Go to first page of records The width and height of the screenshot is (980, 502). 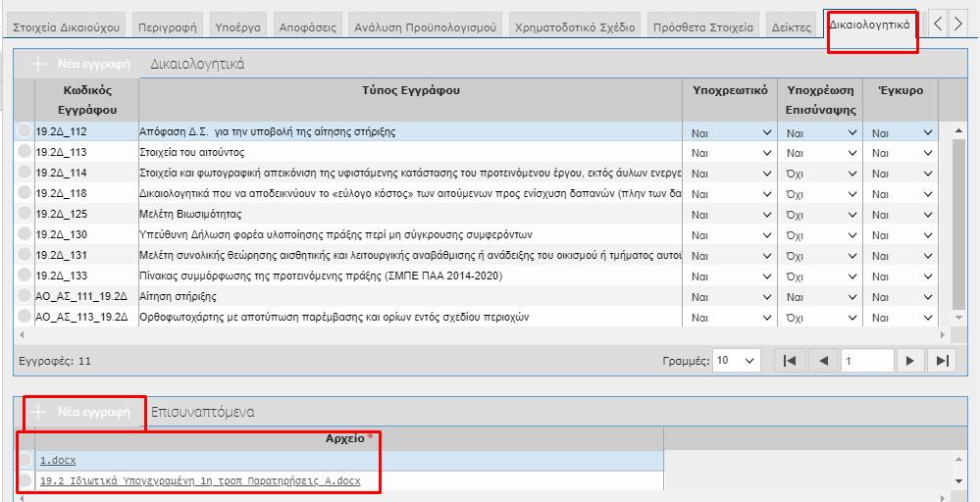pyautogui.click(x=790, y=361)
